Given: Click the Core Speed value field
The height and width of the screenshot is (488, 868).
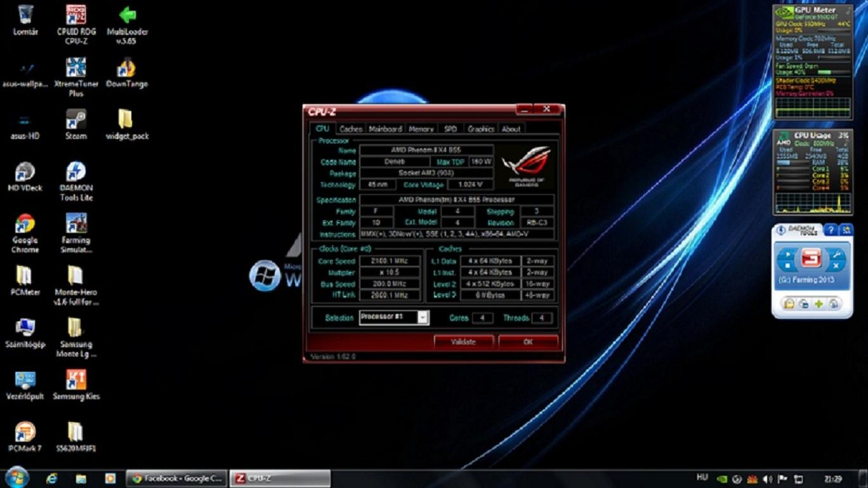Looking at the screenshot, I should point(390,261).
